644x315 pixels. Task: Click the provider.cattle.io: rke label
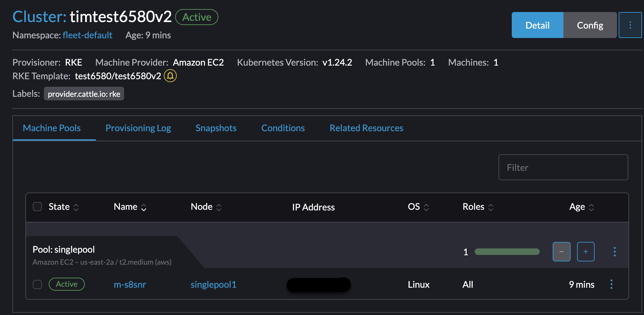coord(84,94)
